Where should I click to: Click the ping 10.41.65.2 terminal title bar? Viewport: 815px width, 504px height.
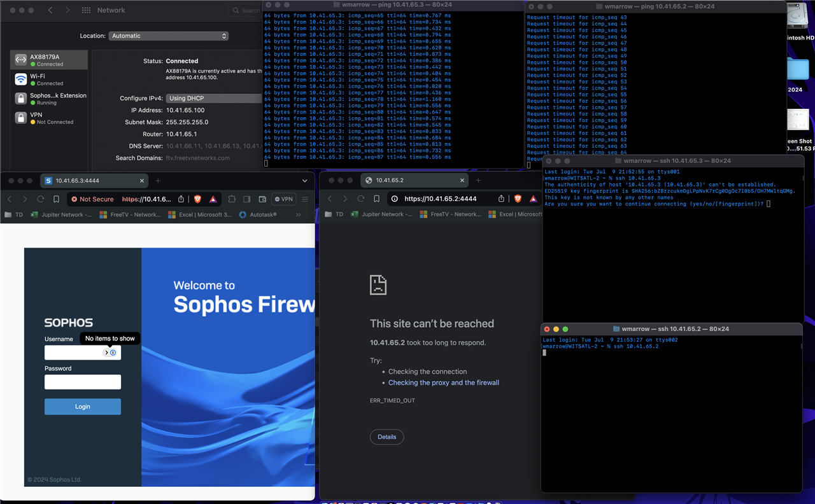click(655, 6)
